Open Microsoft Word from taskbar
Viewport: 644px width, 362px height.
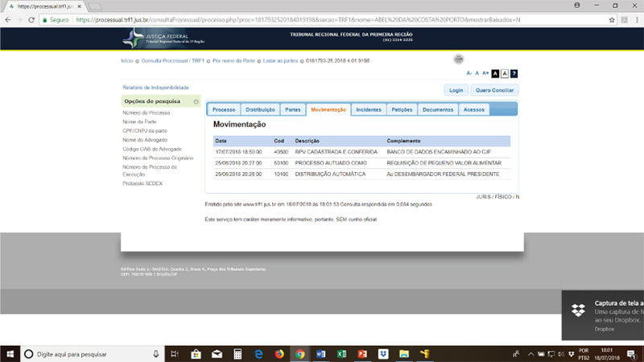point(320,354)
